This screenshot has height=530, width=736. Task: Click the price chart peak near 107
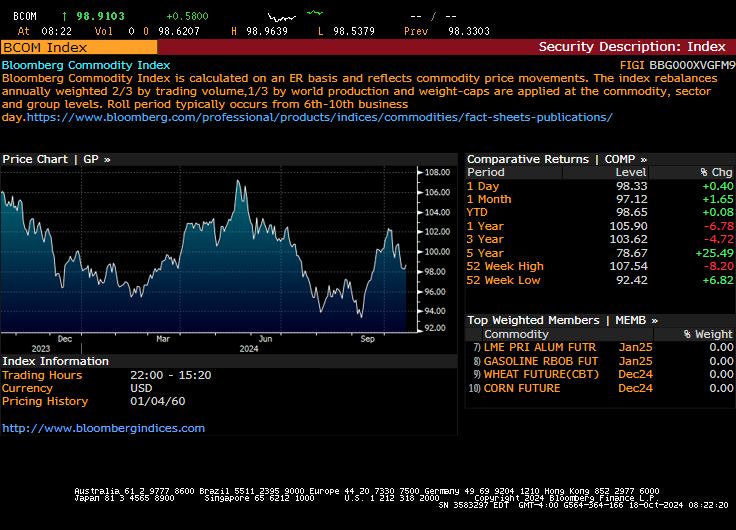238,183
